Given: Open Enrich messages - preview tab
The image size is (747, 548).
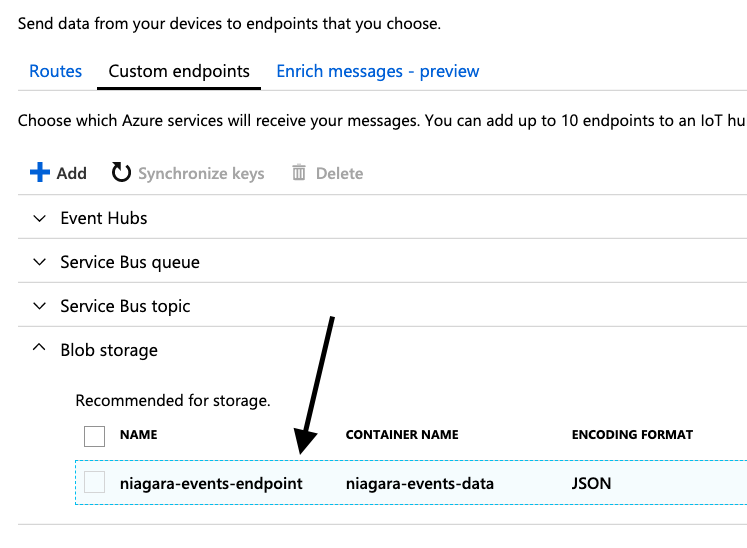Looking at the screenshot, I should click(377, 71).
